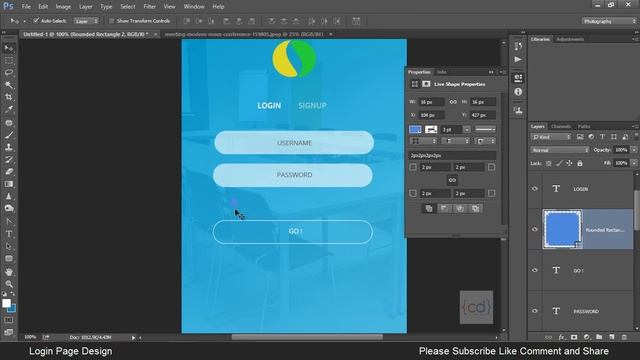The image size is (640, 360).
Task: Toggle the layer filter on/off switch
Action: pyautogui.click(x=636, y=137)
